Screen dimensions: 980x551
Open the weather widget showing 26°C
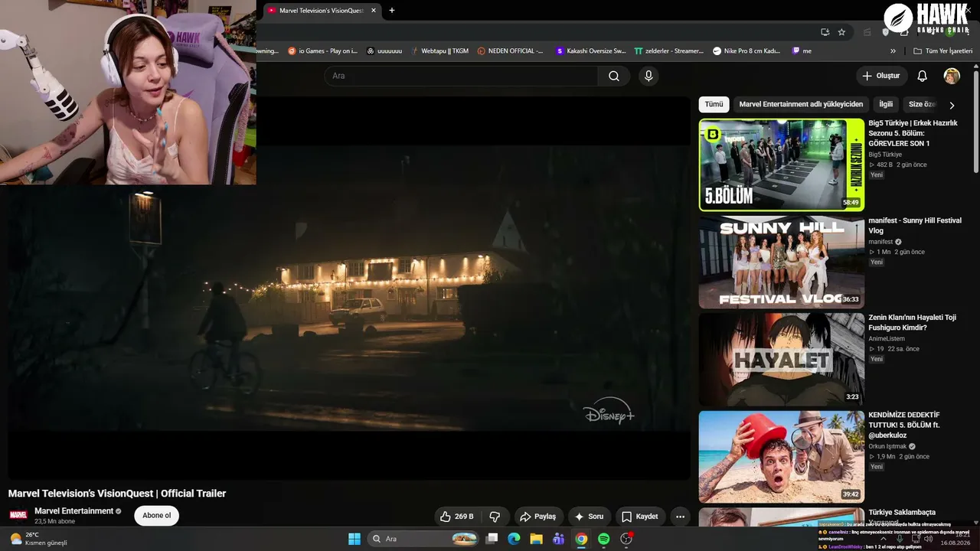38,539
